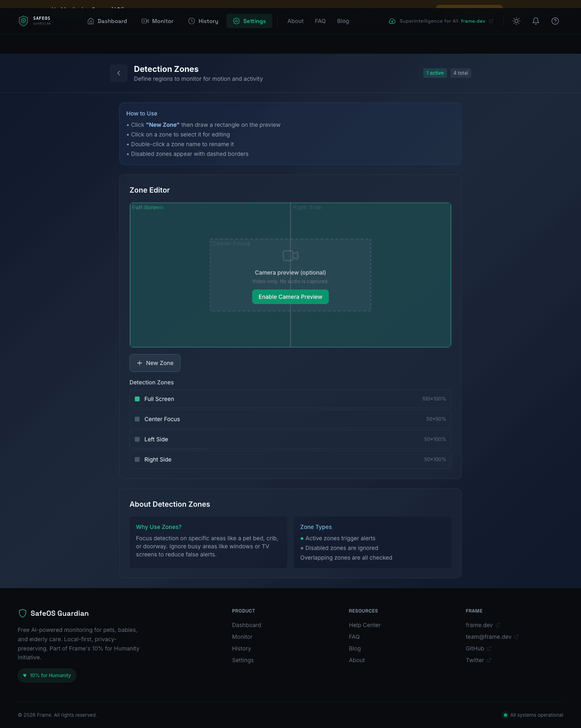Click the footer SafeOS Guardian shield icon

pyautogui.click(x=23, y=613)
